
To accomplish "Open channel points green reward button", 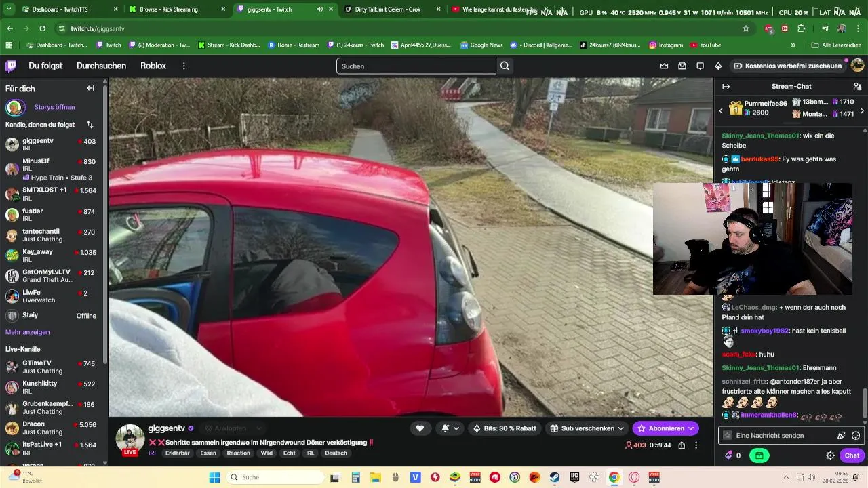I will pyautogui.click(x=759, y=455).
